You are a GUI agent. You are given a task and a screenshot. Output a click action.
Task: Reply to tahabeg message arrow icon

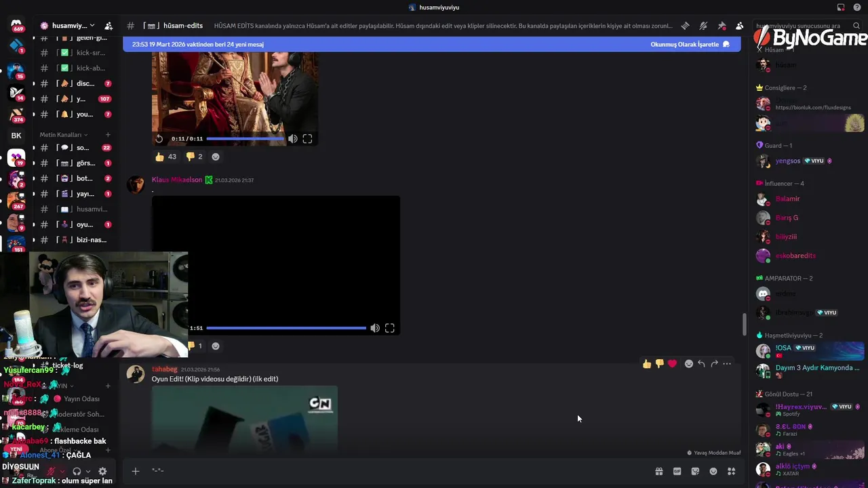701,364
